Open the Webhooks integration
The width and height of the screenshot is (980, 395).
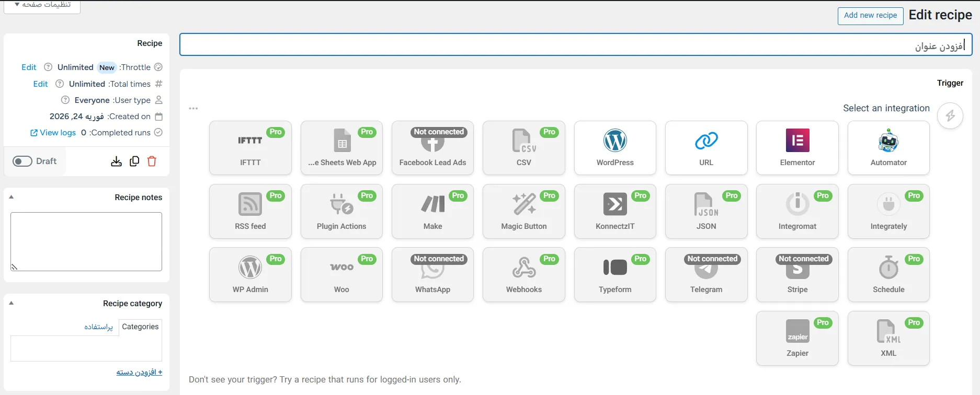(523, 275)
